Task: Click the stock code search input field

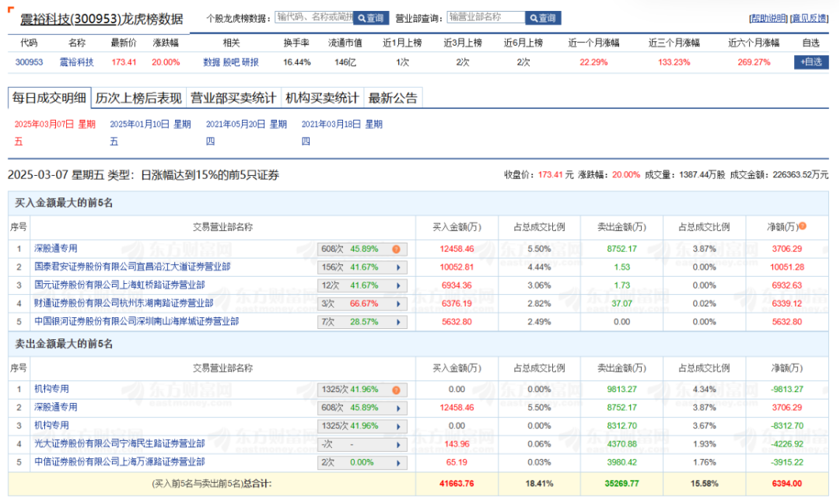Action: click(313, 17)
